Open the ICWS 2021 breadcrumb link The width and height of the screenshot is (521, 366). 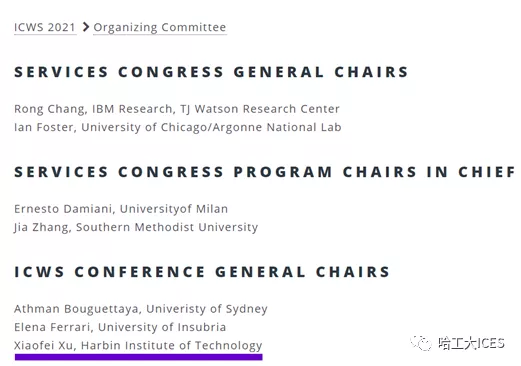pos(45,27)
